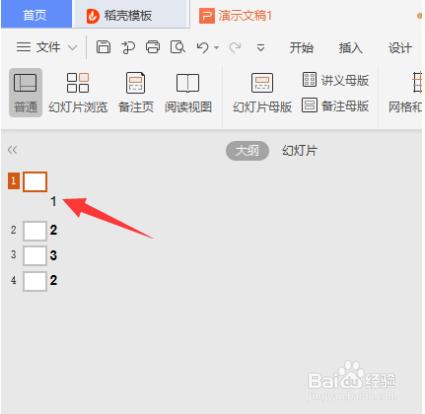
Task: Switch to 幻灯片浏览 view
Action: 78,93
